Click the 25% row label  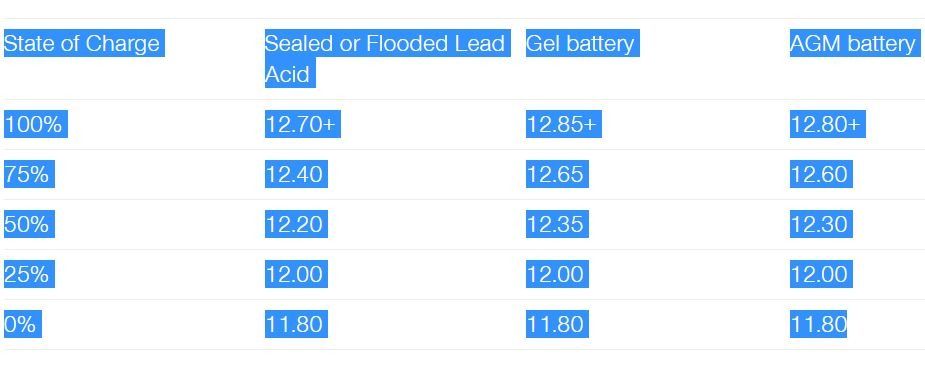tap(29, 274)
